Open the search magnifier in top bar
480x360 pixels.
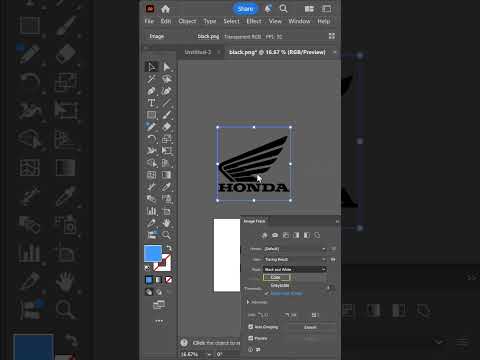click(x=283, y=9)
